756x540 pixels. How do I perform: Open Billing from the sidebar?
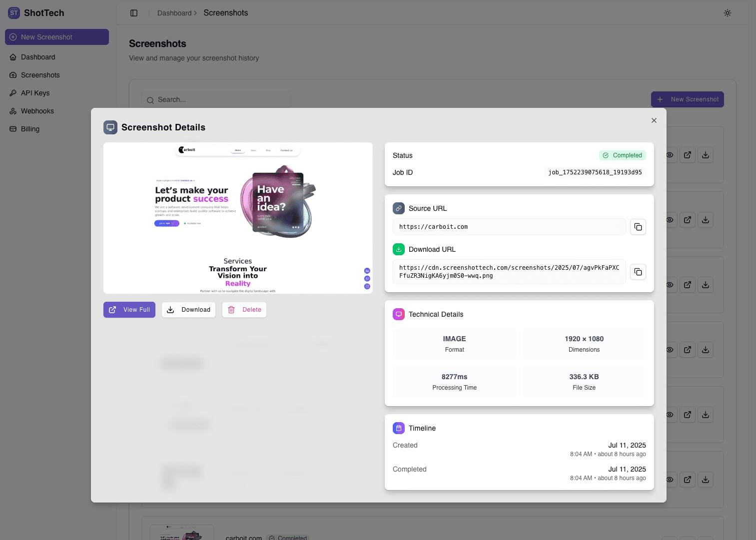click(57, 129)
